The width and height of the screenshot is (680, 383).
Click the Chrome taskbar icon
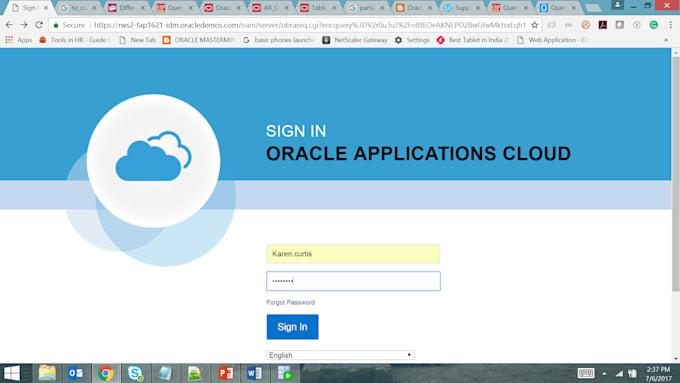click(105, 373)
